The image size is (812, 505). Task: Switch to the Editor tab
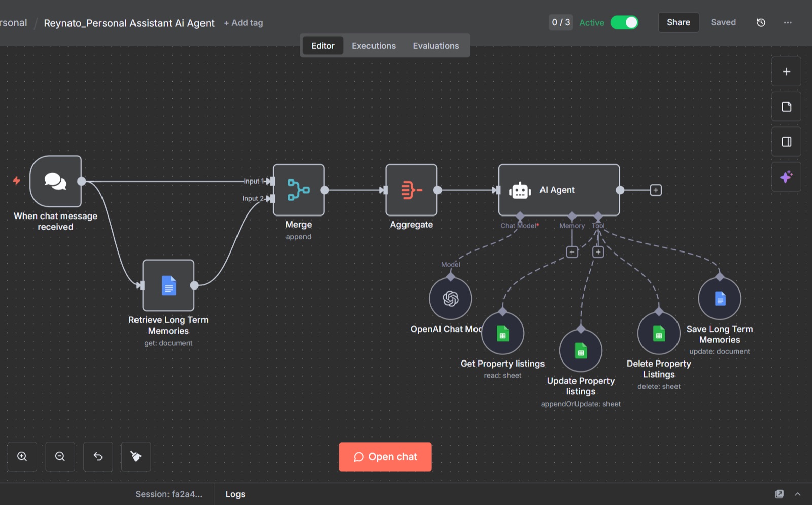[323, 46]
